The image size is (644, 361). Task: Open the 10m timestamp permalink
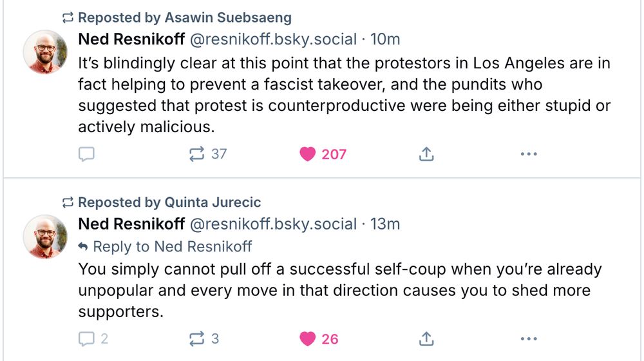[385, 39]
